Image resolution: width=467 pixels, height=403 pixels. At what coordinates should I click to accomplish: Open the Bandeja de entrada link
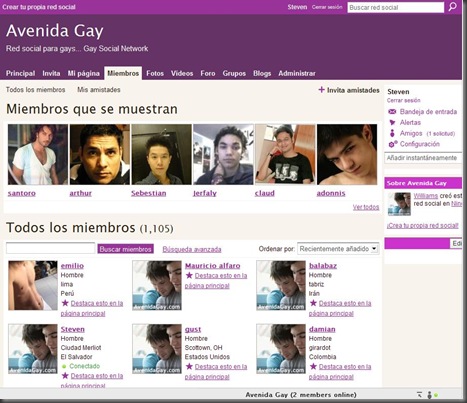(x=428, y=112)
